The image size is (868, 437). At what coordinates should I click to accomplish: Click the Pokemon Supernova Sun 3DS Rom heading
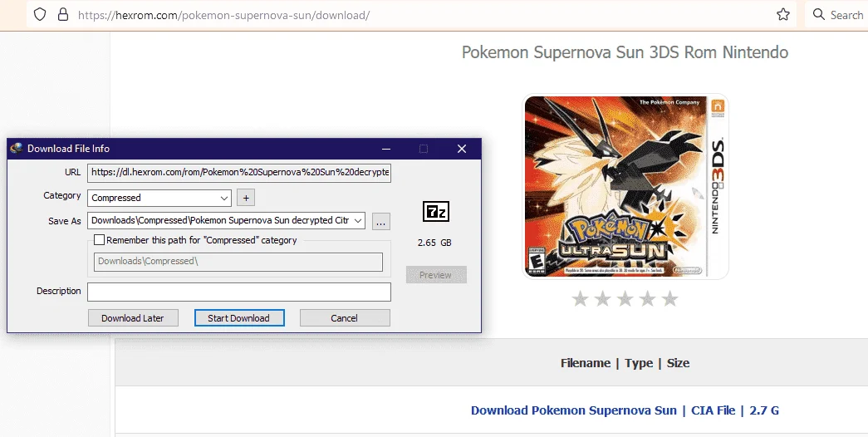[625, 52]
